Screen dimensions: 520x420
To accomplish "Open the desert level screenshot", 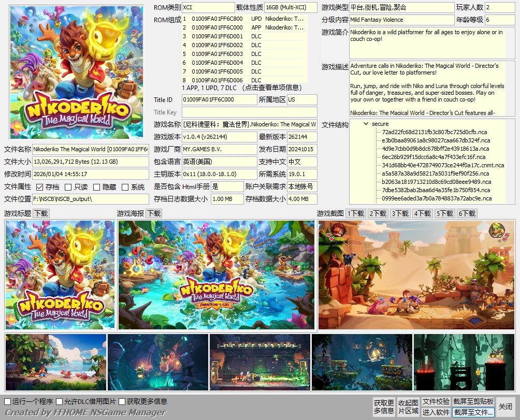I will point(416,275).
